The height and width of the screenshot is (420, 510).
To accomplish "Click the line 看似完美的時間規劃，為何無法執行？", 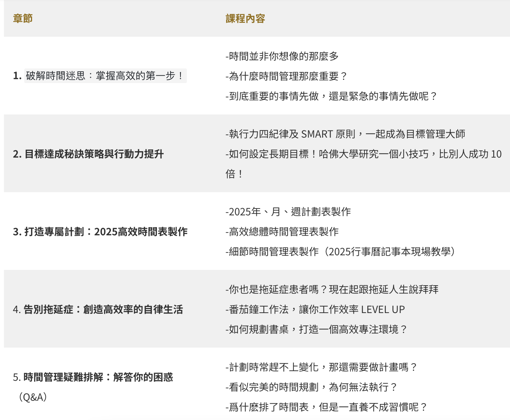I will [311, 387].
